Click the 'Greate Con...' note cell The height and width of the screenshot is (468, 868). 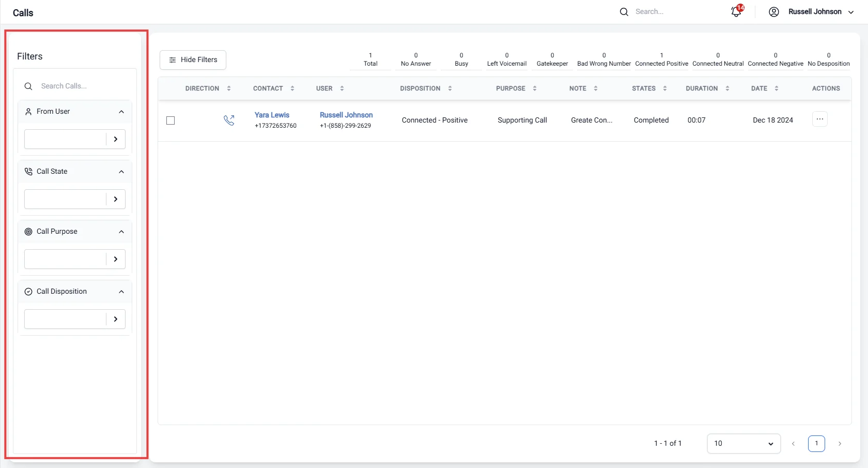tap(592, 120)
